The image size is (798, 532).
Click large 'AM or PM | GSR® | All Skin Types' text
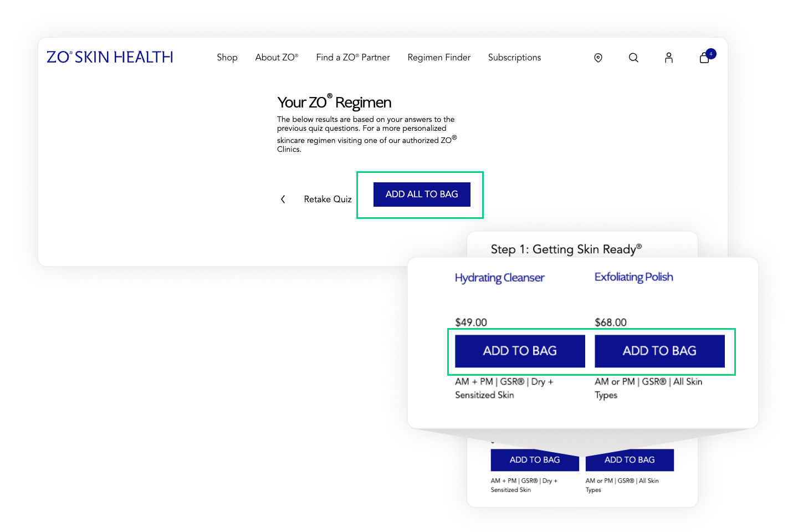[648, 388]
